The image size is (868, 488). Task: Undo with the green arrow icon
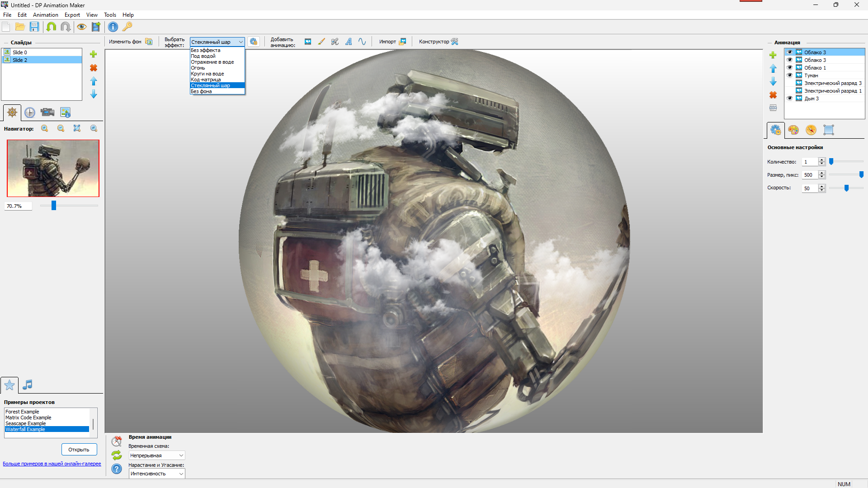click(x=51, y=27)
